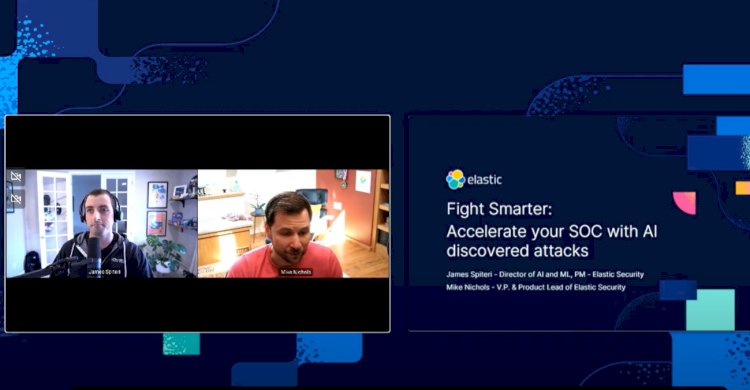Click the James Spiteri name label on video
Image resolution: width=750 pixels, height=390 pixels.
(x=104, y=272)
